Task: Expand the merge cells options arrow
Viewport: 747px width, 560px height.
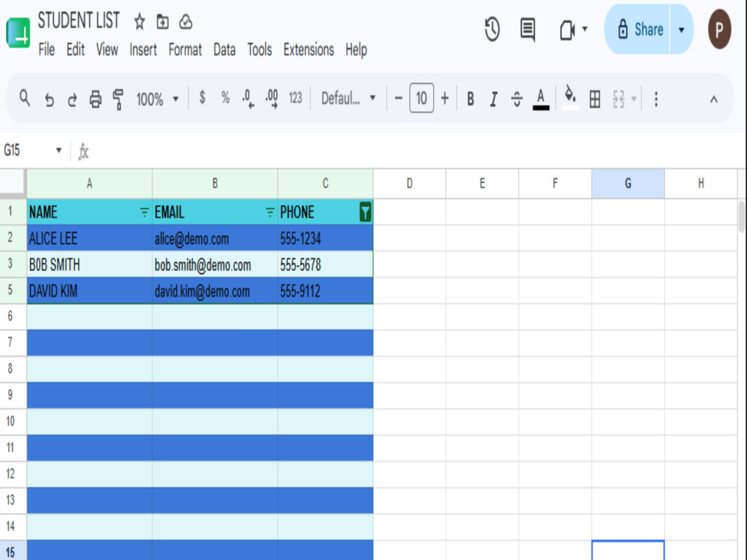Action: 633,99
